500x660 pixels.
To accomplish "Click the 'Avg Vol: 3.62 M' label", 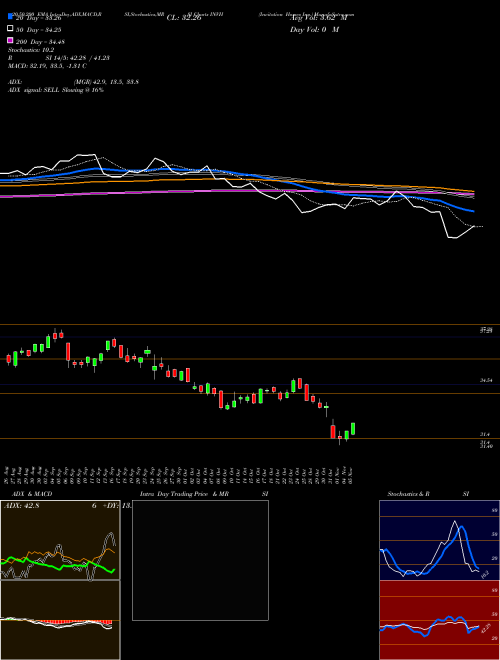I will tap(318, 18).
